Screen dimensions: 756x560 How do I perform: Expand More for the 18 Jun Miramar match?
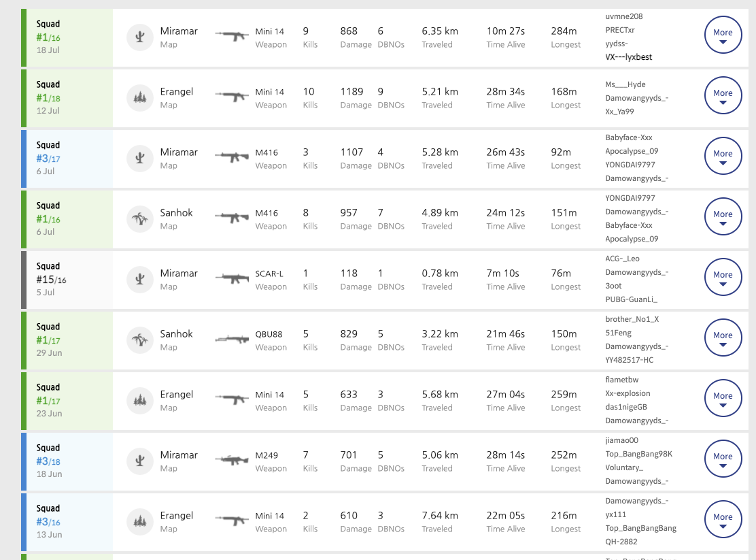tap(723, 459)
